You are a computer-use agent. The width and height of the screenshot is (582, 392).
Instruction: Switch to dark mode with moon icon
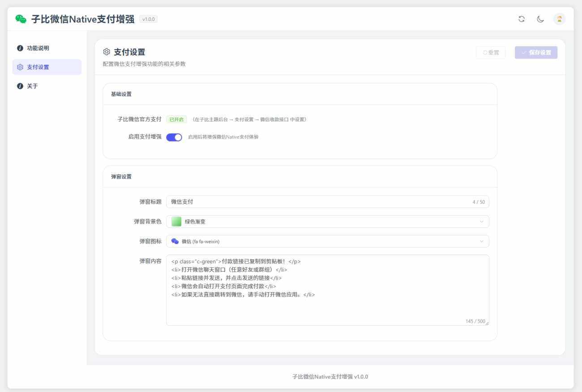pyautogui.click(x=540, y=19)
